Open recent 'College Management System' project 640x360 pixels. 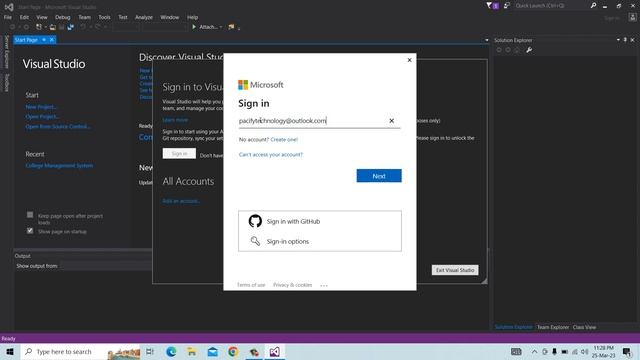[x=59, y=166]
